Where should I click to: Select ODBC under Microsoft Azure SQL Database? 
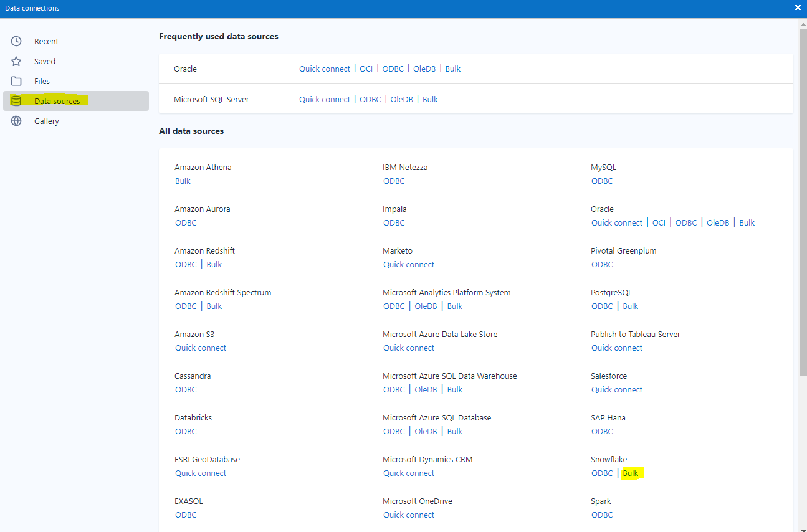[394, 431]
